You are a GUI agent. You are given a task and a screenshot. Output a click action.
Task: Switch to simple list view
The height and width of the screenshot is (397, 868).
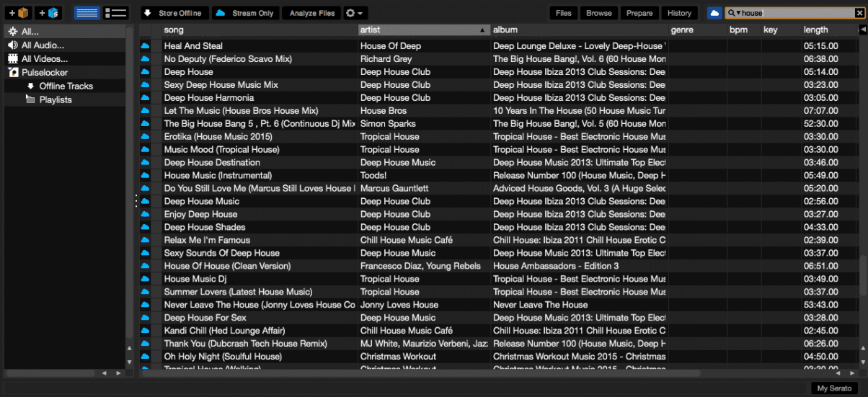[x=87, y=13]
